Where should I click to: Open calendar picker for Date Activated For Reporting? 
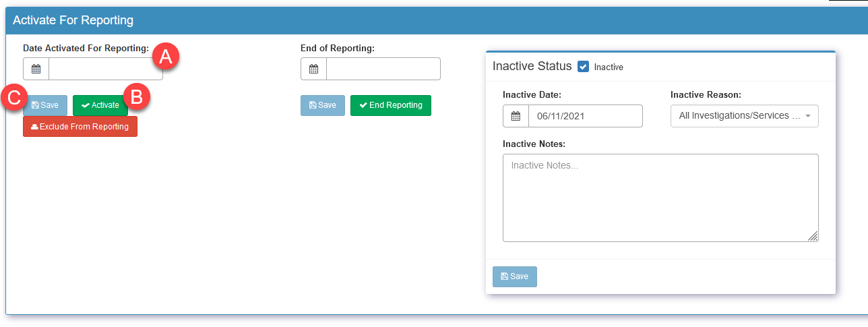pos(36,69)
